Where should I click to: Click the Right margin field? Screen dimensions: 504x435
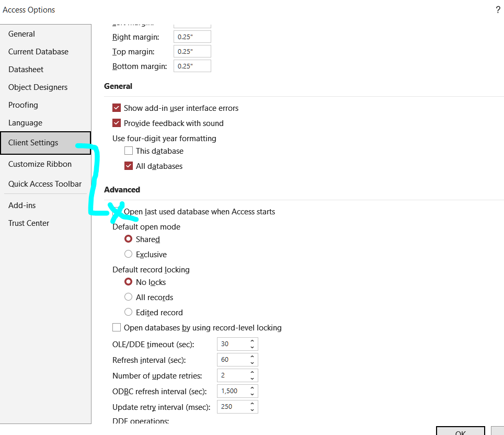tap(192, 37)
